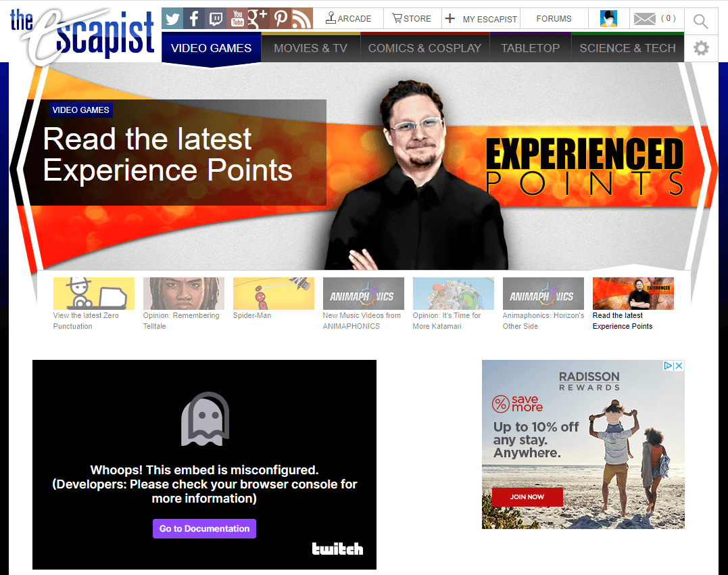
Task: Expand the My Escapist plus menu
Action: pyautogui.click(x=450, y=18)
